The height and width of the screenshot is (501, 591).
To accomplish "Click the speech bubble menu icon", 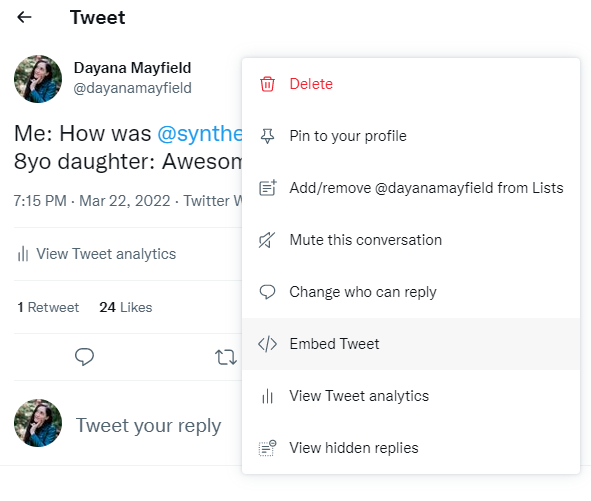I will tap(267, 292).
